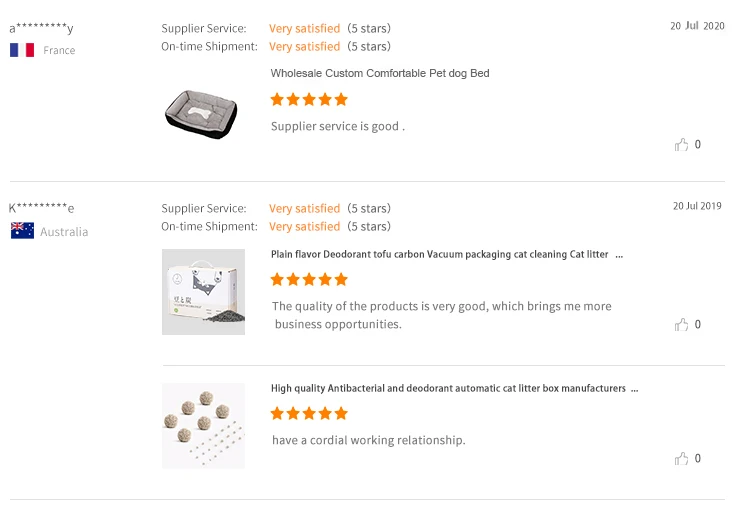This screenshot has height=518, width=750.
Task: Click the Australia flag icon
Action: point(22,231)
